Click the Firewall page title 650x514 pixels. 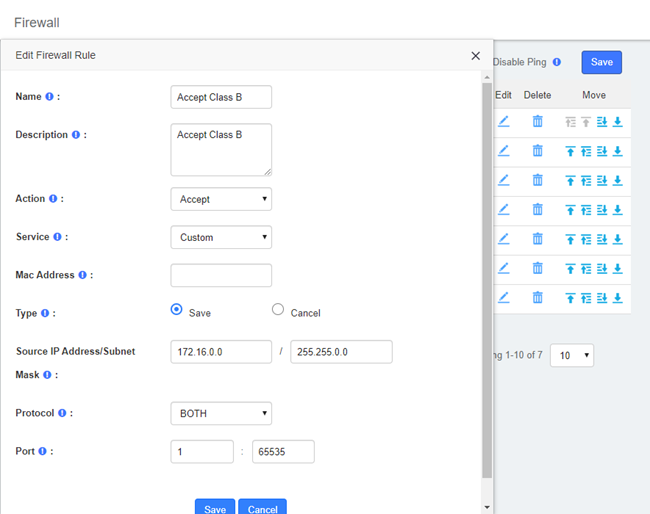(x=36, y=22)
